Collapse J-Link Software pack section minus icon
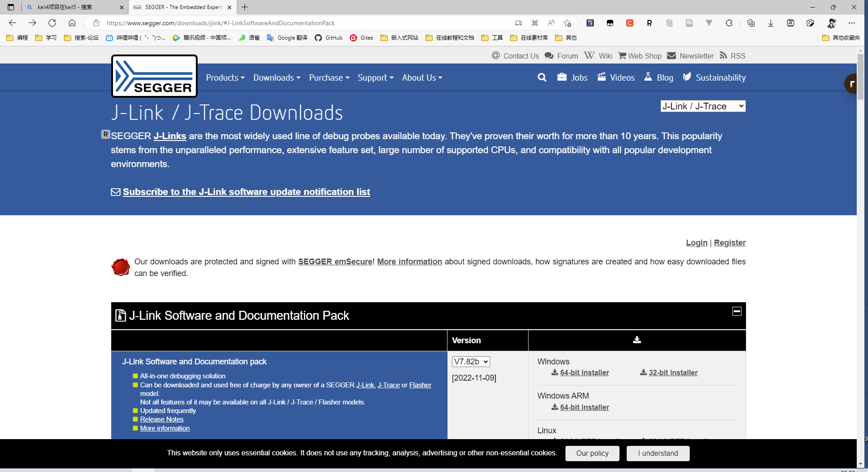 [737, 311]
